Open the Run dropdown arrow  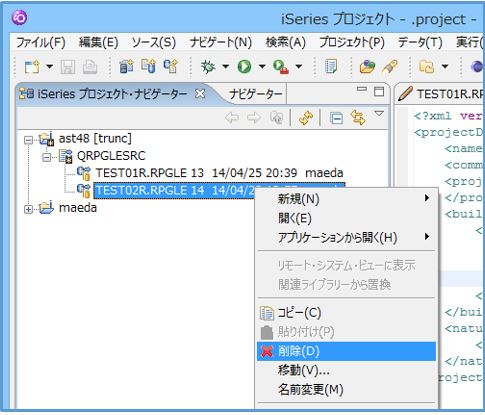pos(262,66)
